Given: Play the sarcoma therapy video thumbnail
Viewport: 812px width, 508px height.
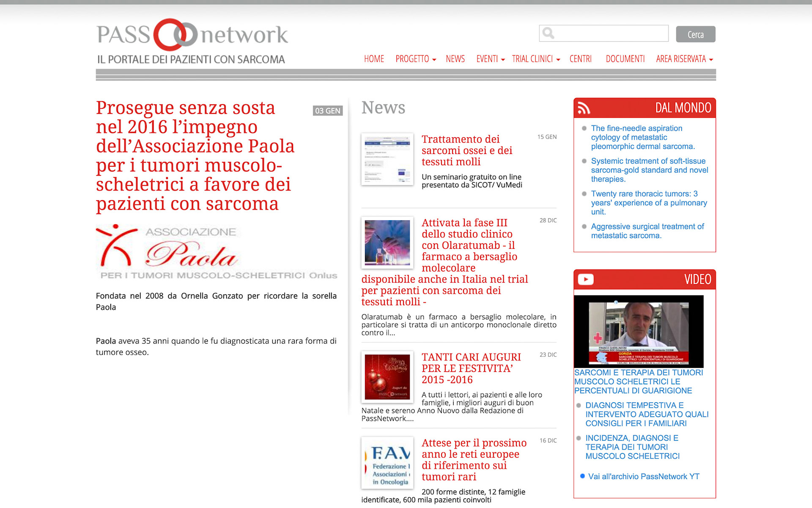Looking at the screenshot, I should click(x=639, y=331).
